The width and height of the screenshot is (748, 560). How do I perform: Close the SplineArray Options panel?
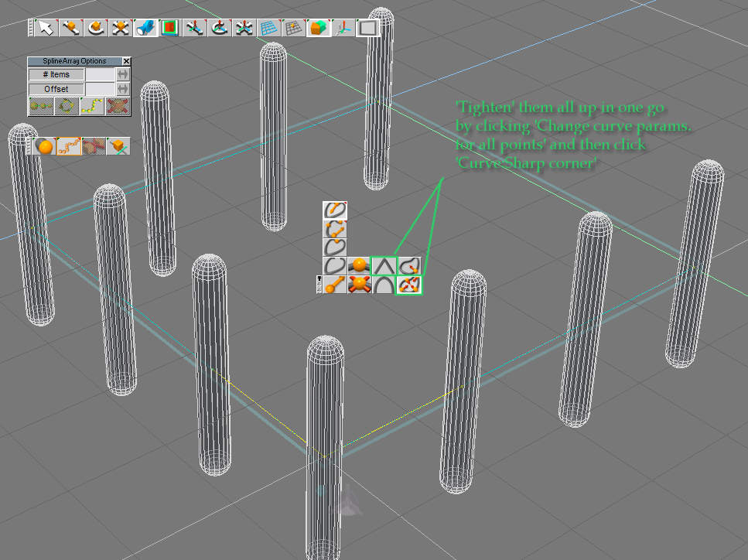(x=127, y=61)
